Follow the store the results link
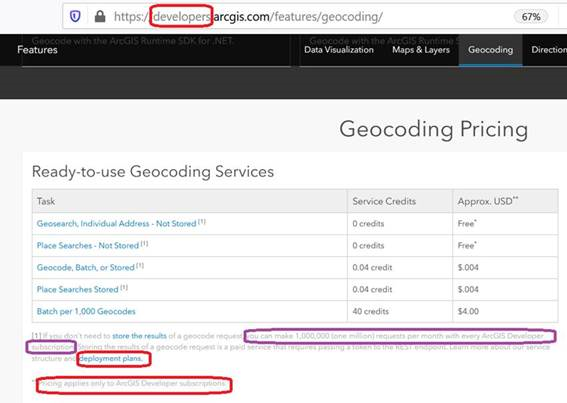Image resolution: width=567 pixels, height=403 pixels. 139,336
